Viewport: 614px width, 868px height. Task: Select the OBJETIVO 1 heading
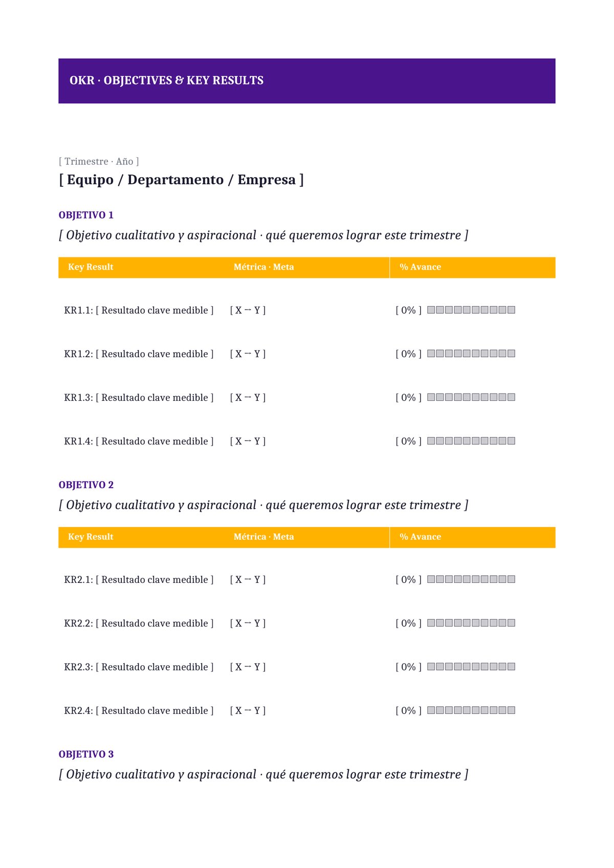86,215
